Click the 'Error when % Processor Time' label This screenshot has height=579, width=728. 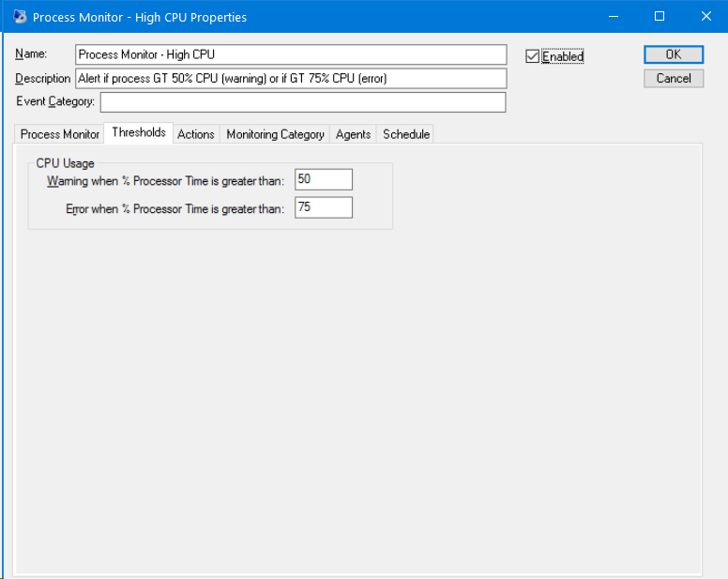click(174, 209)
